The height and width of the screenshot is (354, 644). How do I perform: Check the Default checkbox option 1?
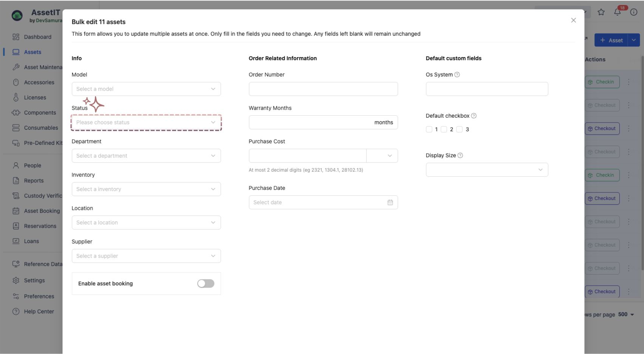(x=429, y=129)
